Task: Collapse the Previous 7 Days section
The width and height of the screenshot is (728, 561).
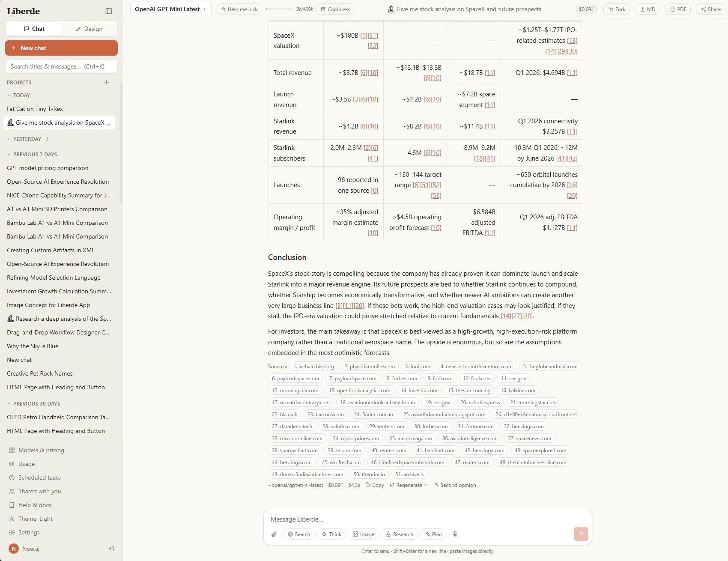Action: [x=32, y=154]
